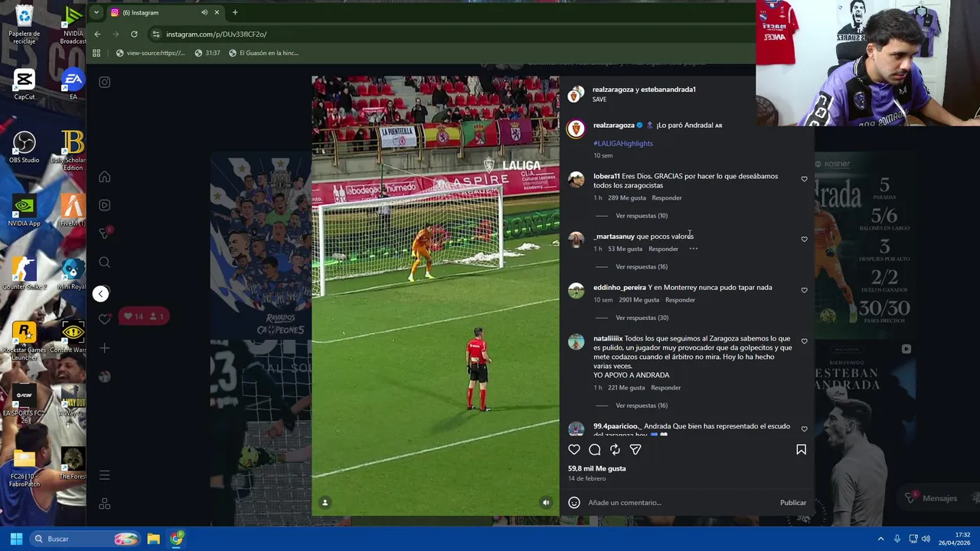The height and width of the screenshot is (551, 980).
Task: Reply to lobera11's comment
Action: pos(666,198)
